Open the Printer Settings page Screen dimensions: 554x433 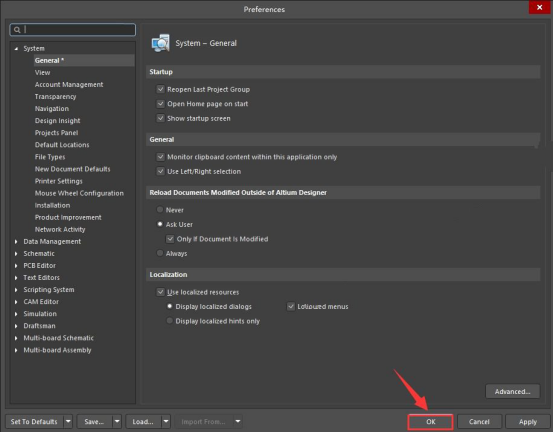pos(59,181)
